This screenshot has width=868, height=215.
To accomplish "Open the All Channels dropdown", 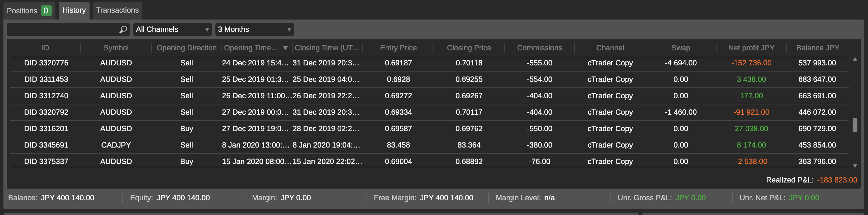I will (x=172, y=29).
